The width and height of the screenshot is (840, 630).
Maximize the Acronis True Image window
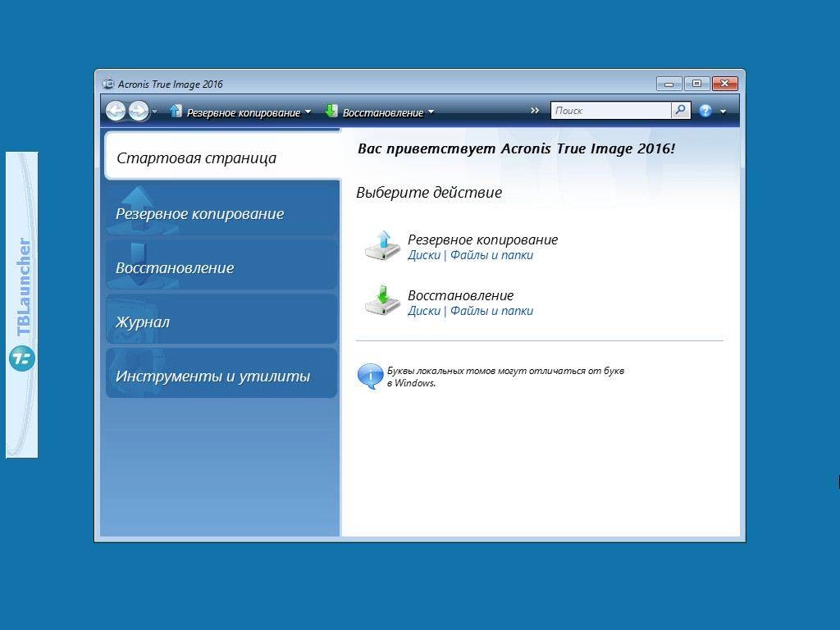tap(696, 84)
